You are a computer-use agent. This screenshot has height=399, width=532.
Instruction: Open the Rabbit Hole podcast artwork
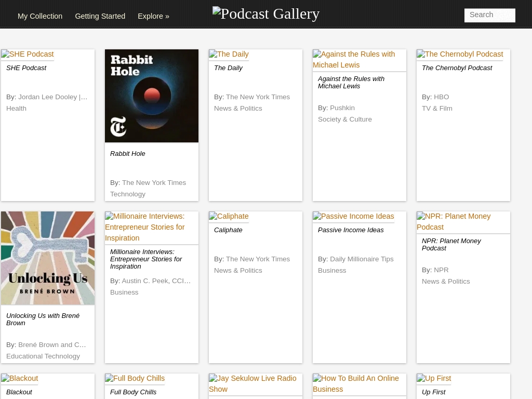[151, 96]
